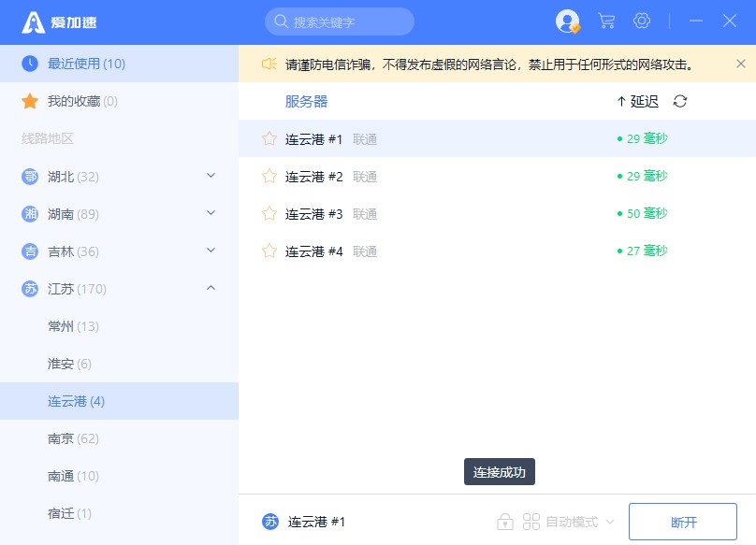
Task: Star the 连云港 #3 server
Action: tap(269, 213)
